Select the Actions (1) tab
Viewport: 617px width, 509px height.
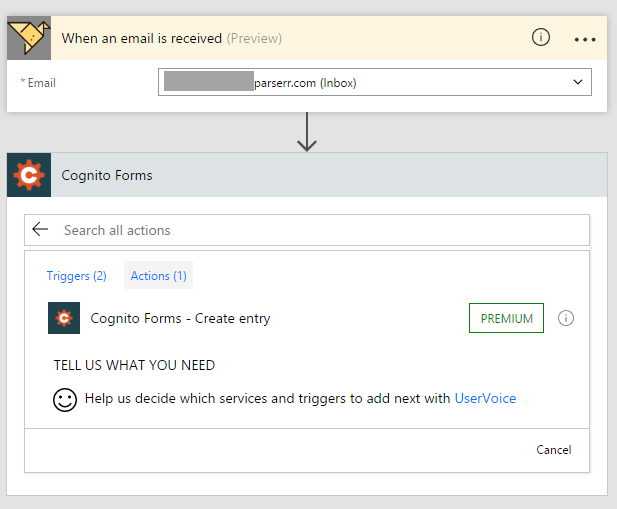[x=158, y=275]
